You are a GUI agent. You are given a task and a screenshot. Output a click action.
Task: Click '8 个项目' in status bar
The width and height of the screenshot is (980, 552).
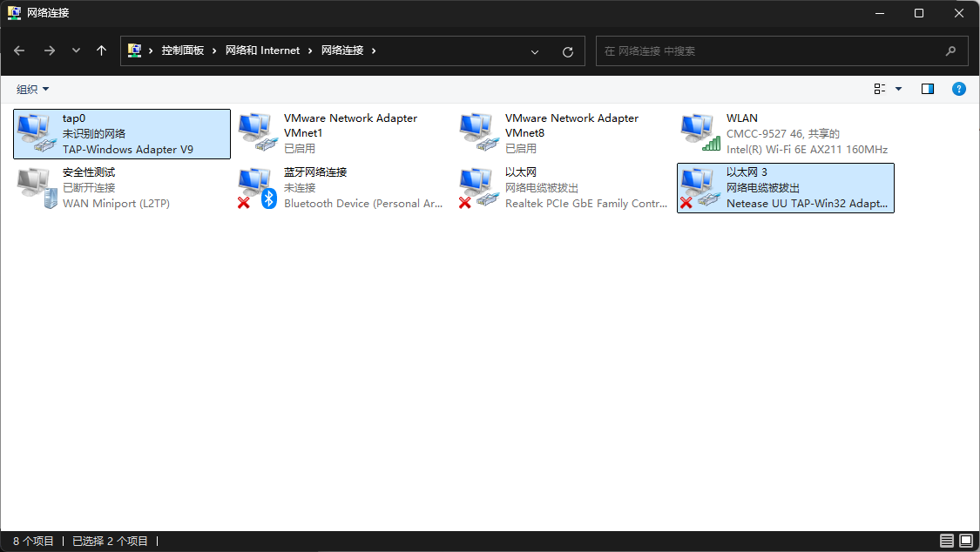pos(34,541)
